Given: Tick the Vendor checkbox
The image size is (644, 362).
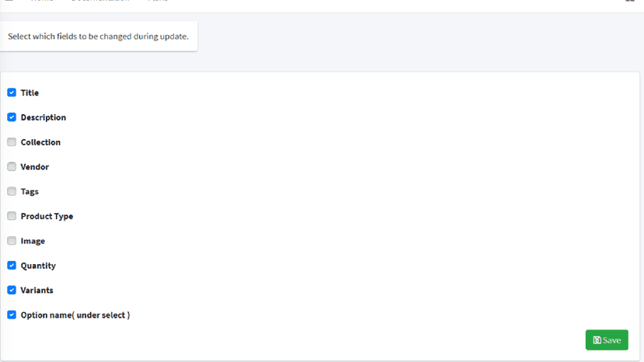Looking at the screenshot, I should coord(12,167).
